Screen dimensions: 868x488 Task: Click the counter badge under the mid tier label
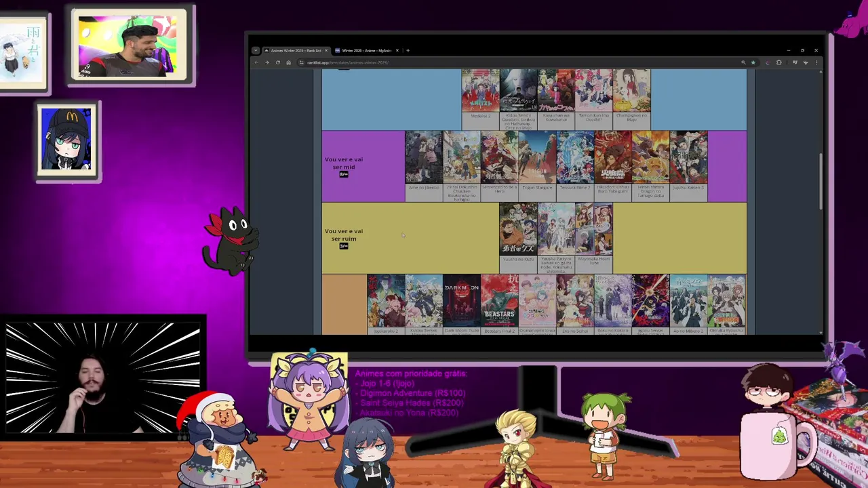tap(344, 175)
